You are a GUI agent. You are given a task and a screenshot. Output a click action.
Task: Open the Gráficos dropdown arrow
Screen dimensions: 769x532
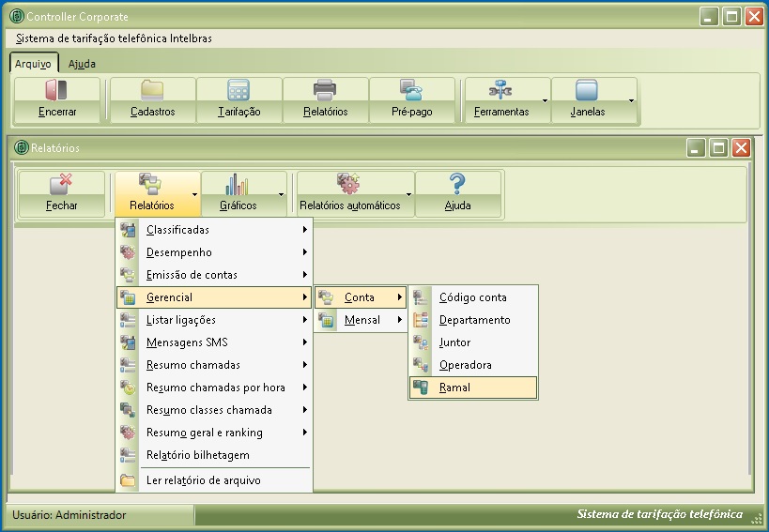[281, 195]
